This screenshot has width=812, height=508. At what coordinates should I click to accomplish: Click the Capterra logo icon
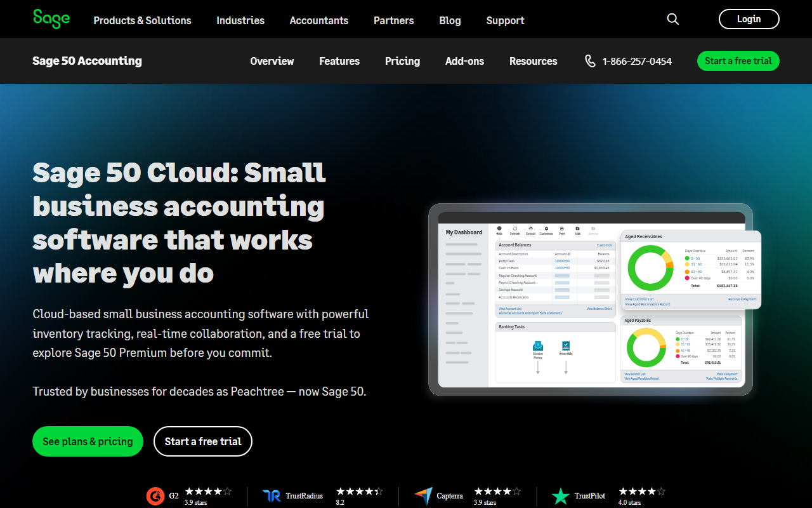tap(423, 496)
